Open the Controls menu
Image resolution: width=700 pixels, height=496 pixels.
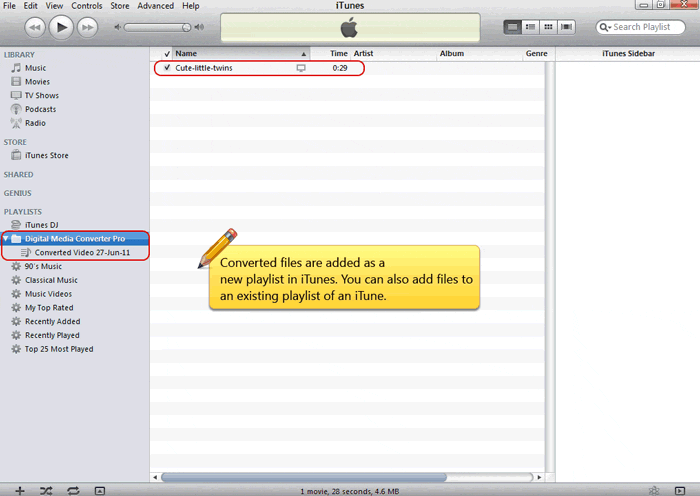point(87,6)
